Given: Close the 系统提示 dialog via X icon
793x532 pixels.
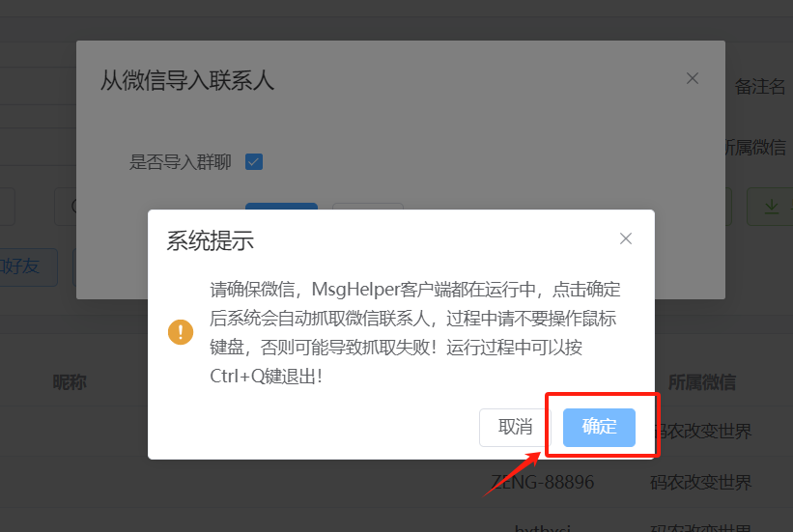Looking at the screenshot, I should point(626,238).
